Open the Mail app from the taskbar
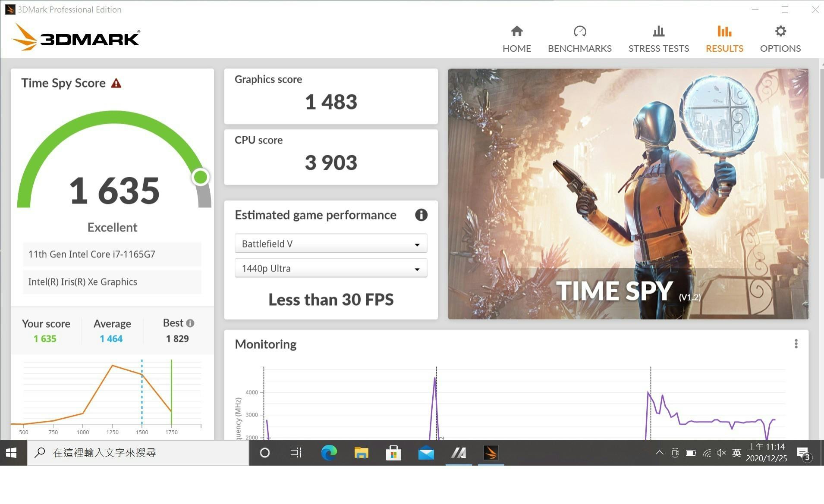Screen dimensions: 824x504 (x=426, y=453)
